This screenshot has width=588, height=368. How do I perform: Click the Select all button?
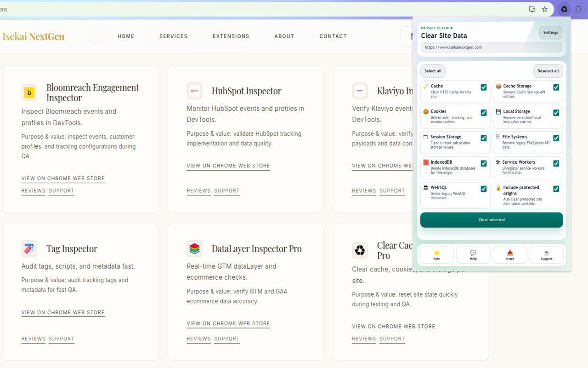(433, 71)
